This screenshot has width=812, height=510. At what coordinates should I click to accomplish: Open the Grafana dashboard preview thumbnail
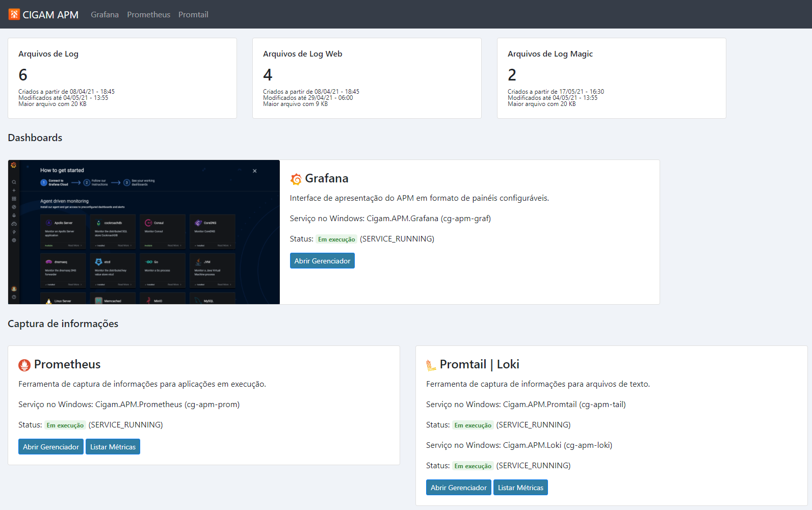[x=144, y=232]
